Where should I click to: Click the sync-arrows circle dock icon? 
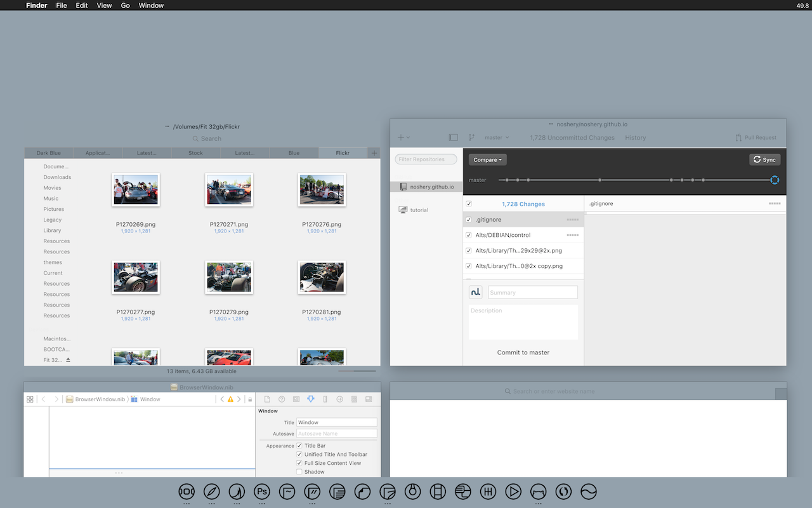(x=563, y=491)
